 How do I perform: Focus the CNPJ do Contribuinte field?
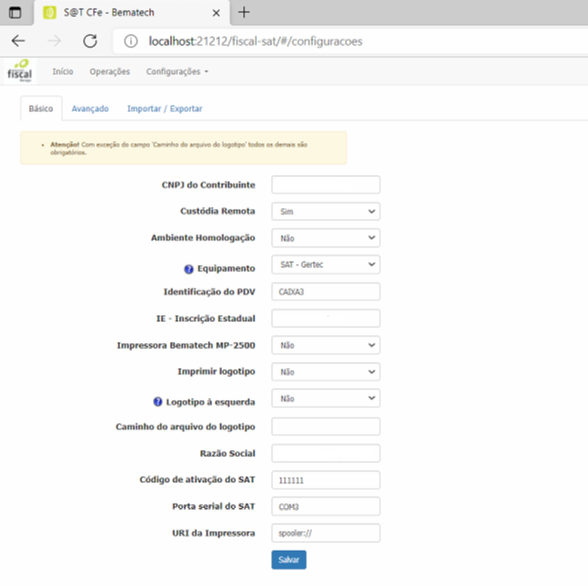pos(326,185)
